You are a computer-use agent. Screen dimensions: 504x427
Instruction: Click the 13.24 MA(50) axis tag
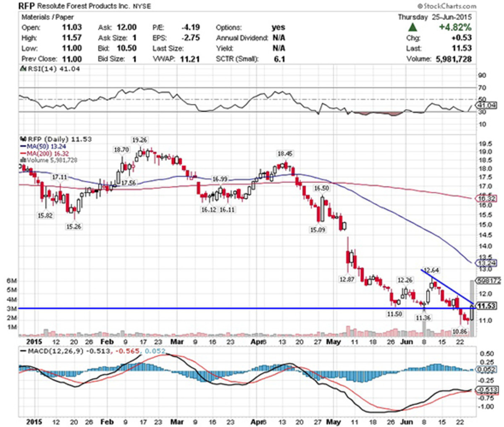[486, 263]
